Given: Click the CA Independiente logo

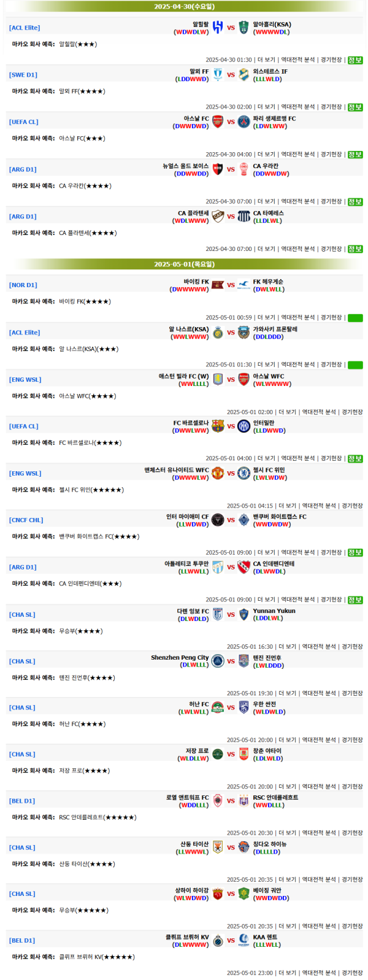Looking at the screenshot, I should click(243, 567).
